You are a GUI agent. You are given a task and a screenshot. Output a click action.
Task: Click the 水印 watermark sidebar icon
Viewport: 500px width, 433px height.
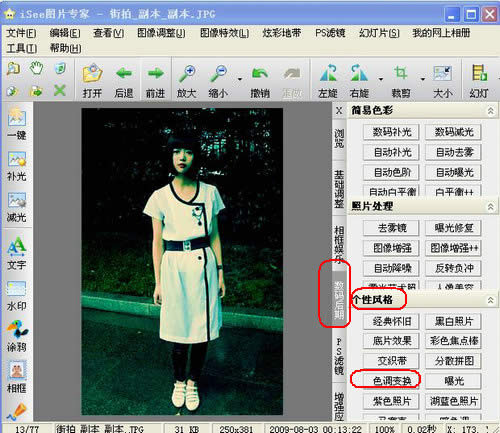16,288
